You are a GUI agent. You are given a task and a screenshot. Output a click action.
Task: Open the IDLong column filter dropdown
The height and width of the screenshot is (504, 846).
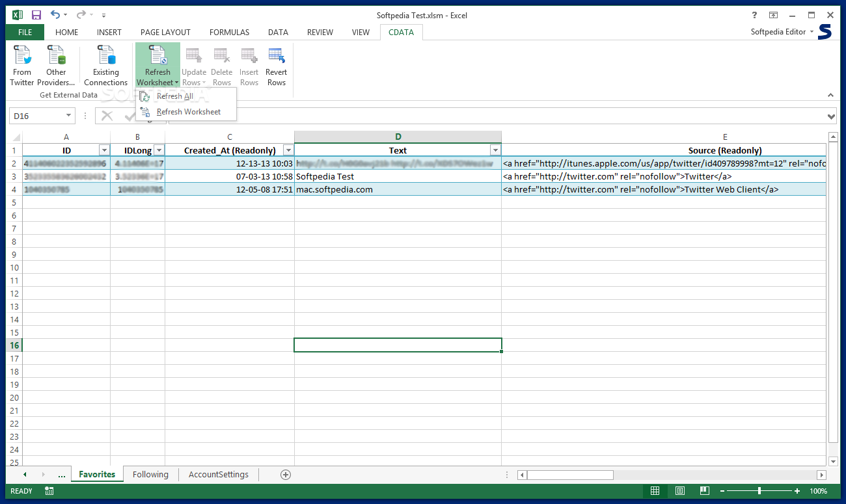158,150
